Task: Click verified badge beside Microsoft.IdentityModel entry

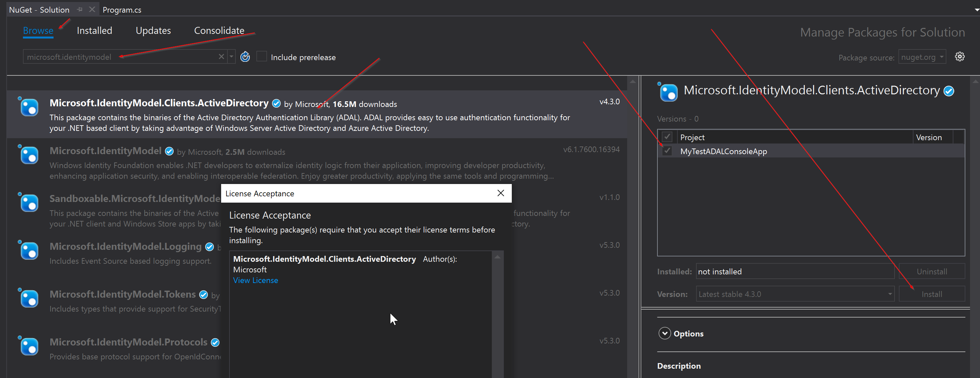Action: [169, 151]
